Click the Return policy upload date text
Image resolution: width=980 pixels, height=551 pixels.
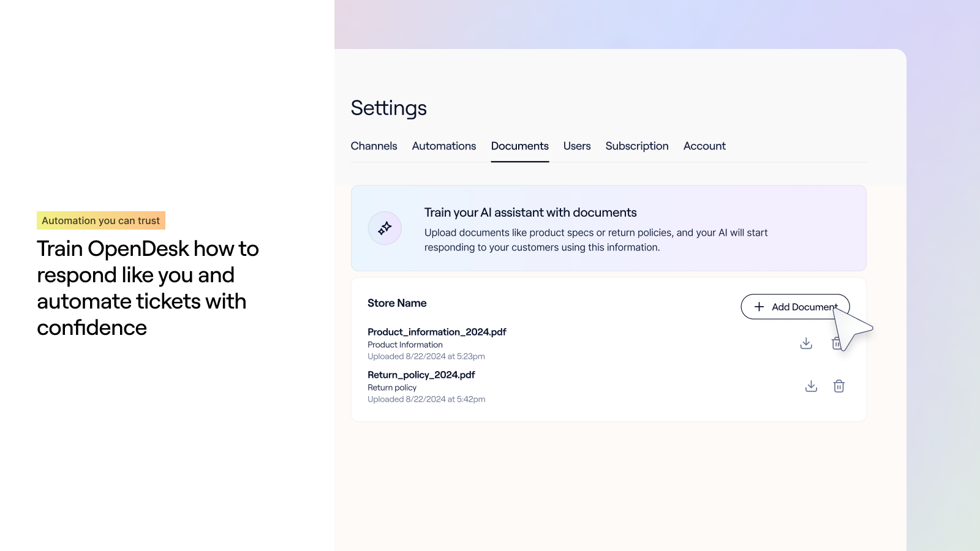[x=426, y=399]
